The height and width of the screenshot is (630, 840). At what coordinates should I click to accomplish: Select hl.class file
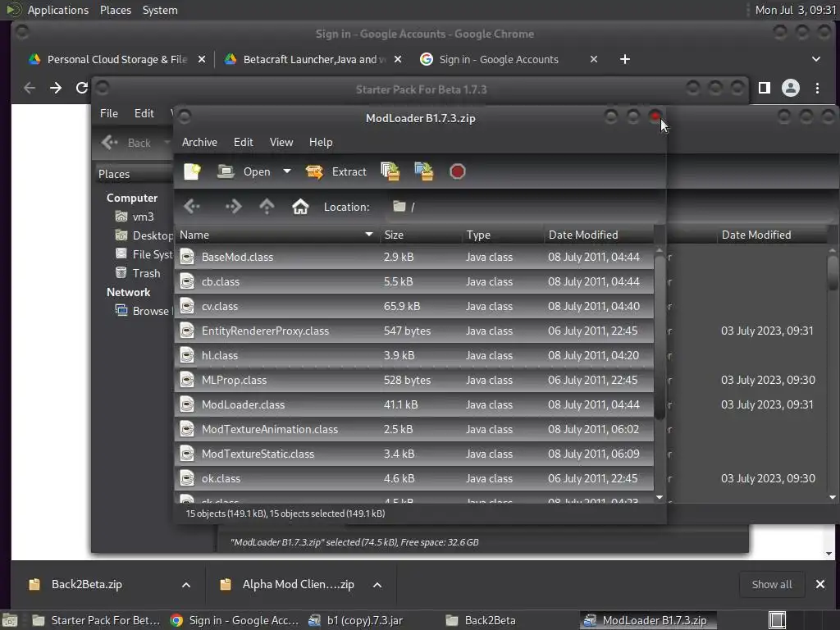pos(414,356)
